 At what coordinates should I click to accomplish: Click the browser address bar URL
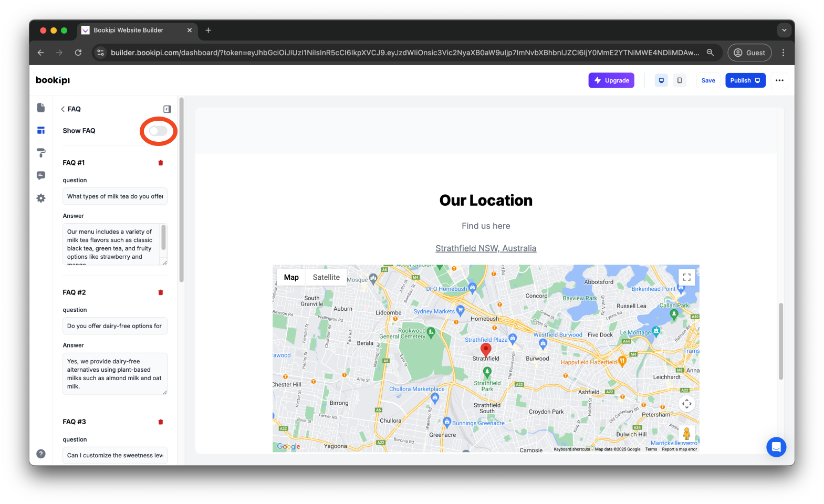pyautogui.click(x=405, y=52)
